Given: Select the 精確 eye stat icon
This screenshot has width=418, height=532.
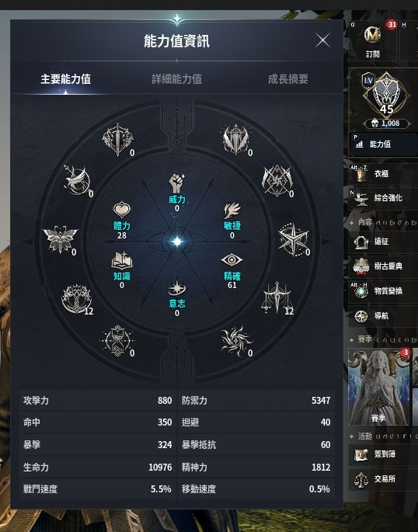Looking at the screenshot, I should [232, 260].
